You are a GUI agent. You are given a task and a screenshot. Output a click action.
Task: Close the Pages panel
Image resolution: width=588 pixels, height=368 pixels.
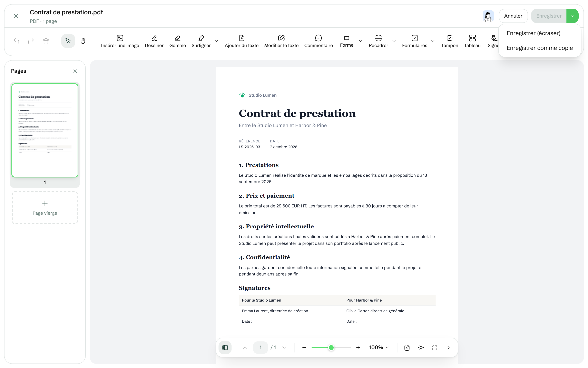pyautogui.click(x=75, y=71)
